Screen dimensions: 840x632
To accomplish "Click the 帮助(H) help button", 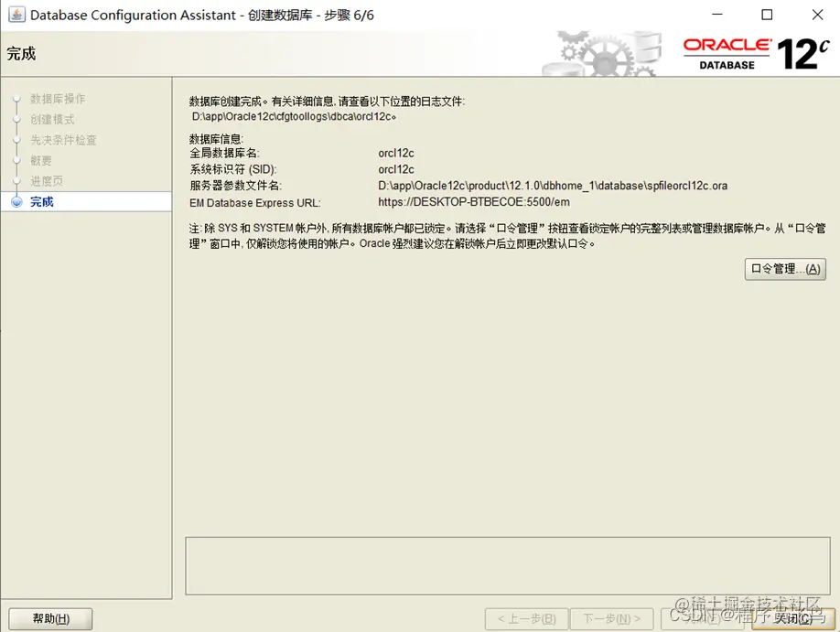I will [51, 618].
